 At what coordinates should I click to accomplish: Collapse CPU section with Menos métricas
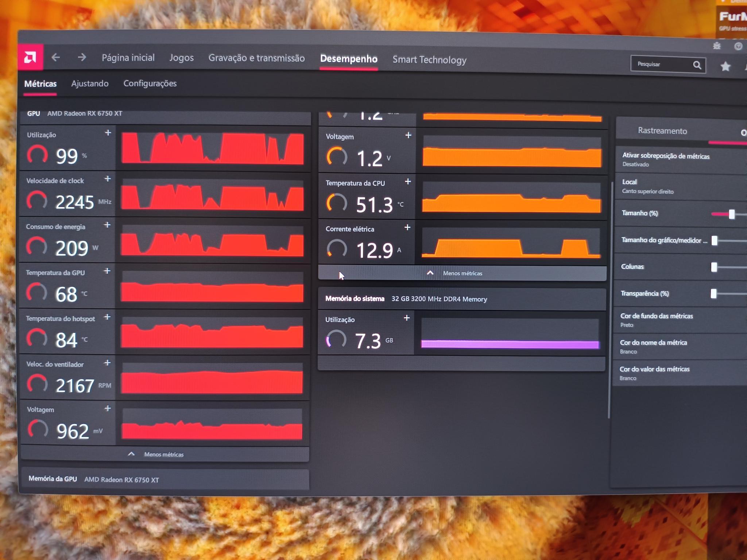462,273
